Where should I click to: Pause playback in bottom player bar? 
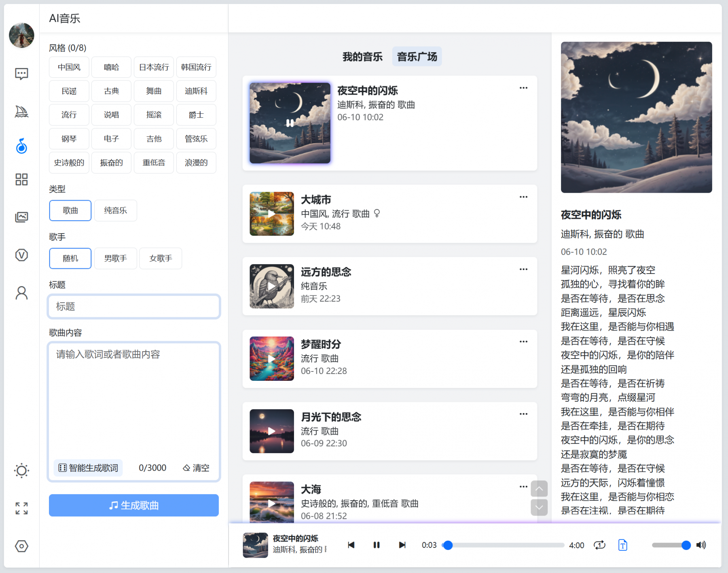pyautogui.click(x=377, y=545)
